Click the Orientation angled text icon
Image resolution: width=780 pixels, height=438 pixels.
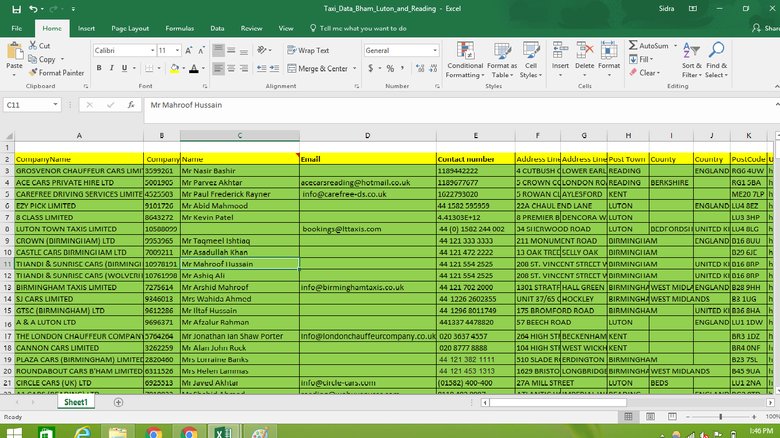coord(262,50)
